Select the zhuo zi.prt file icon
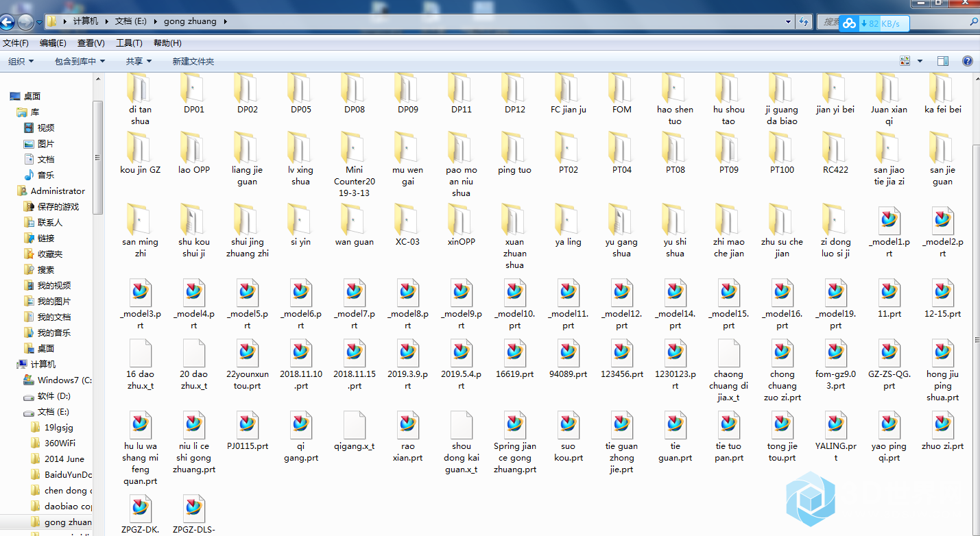Screen dimensions: 980x536 click(x=942, y=425)
